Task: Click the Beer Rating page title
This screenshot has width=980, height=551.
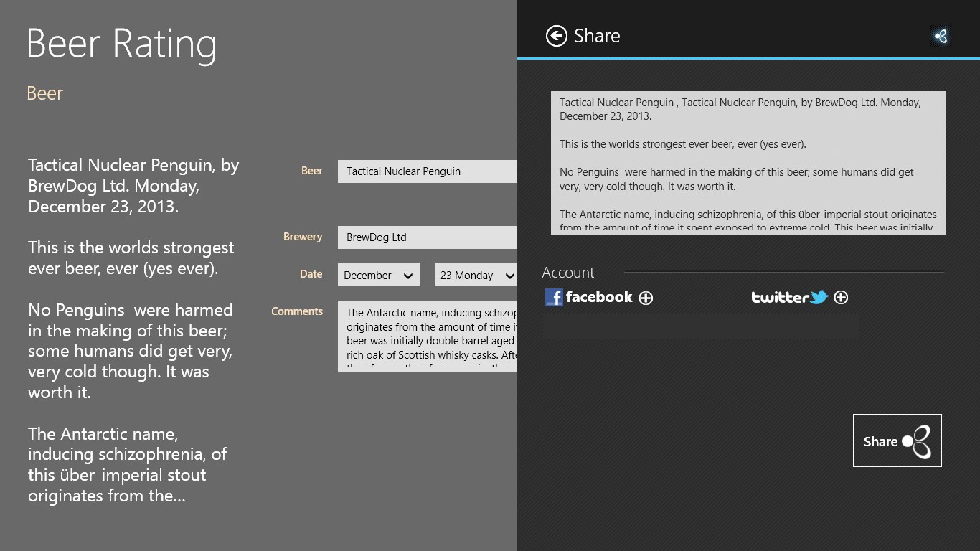Action: [122, 43]
